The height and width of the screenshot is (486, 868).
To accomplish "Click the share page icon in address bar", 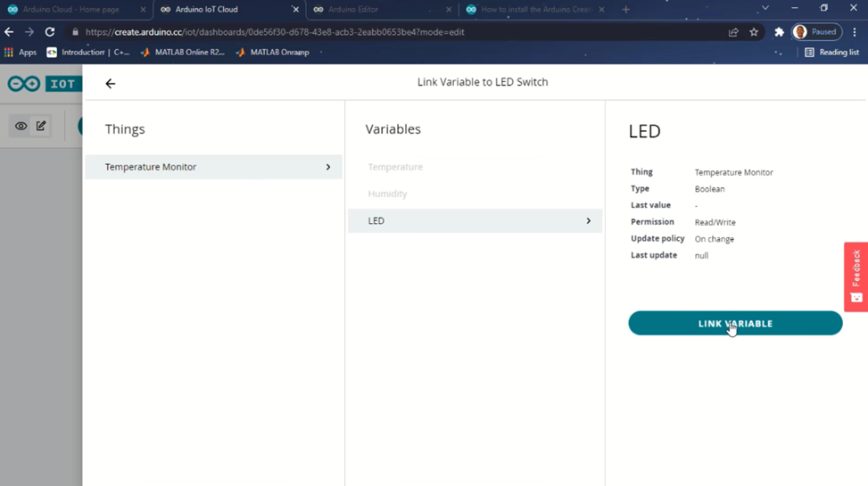I will [733, 32].
